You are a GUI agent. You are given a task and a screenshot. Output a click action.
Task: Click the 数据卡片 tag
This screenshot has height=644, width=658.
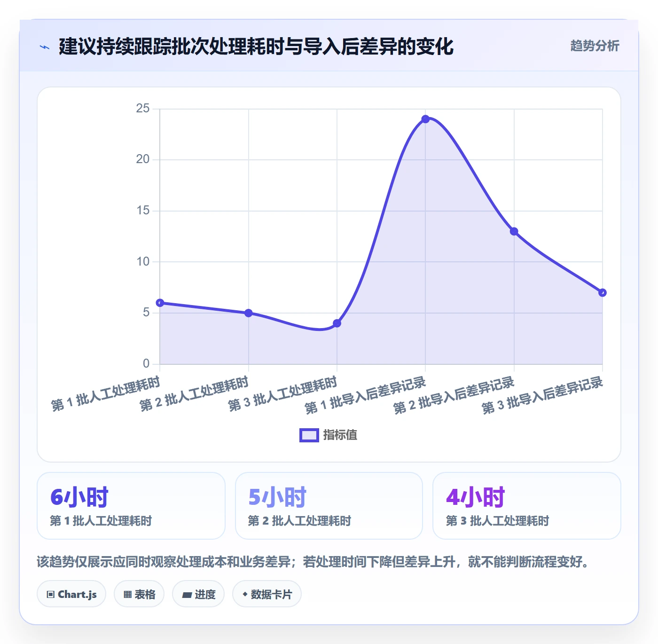[x=267, y=594]
